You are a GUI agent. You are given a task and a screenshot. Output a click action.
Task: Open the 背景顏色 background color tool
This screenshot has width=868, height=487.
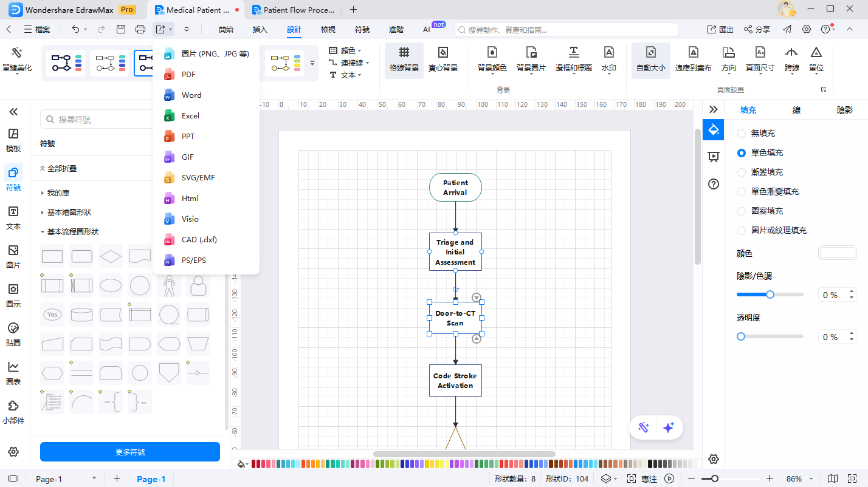click(x=492, y=60)
